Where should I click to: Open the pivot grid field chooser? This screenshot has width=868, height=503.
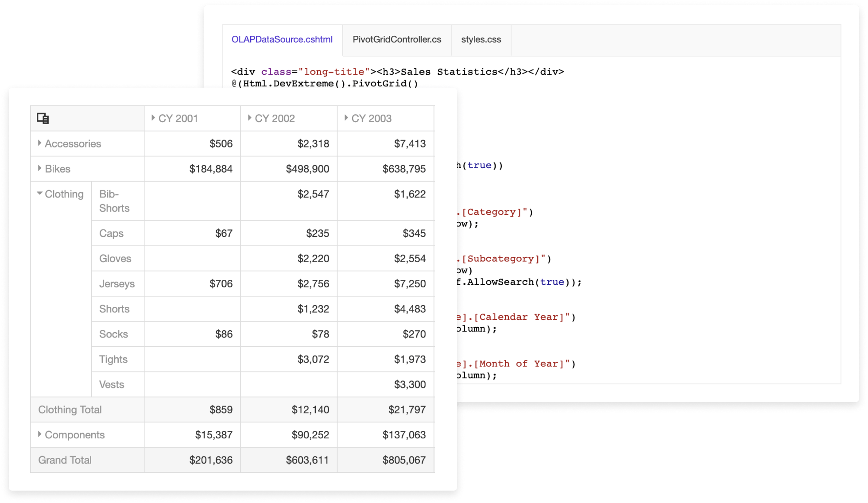(x=43, y=118)
